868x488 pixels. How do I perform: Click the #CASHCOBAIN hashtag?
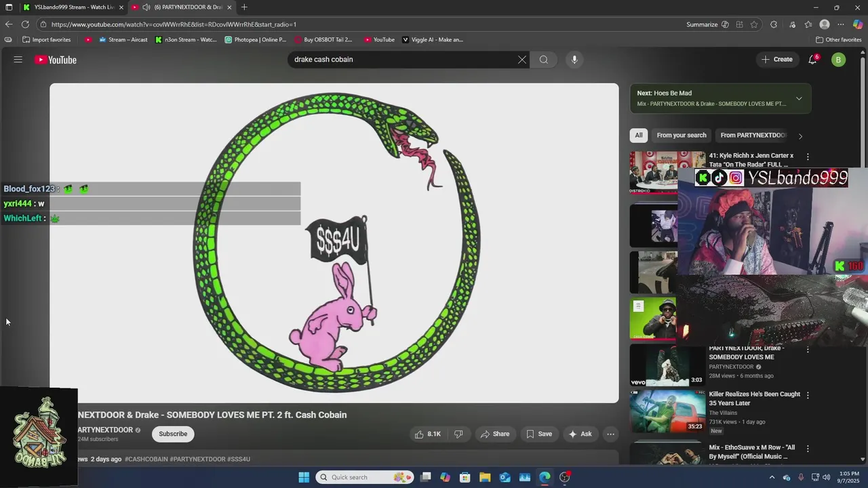point(146,459)
